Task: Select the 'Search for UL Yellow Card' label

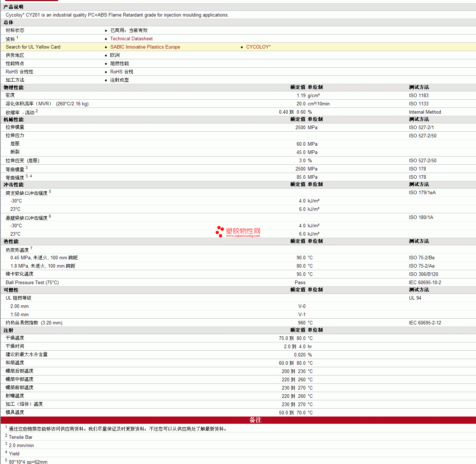Action: [33, 47]
